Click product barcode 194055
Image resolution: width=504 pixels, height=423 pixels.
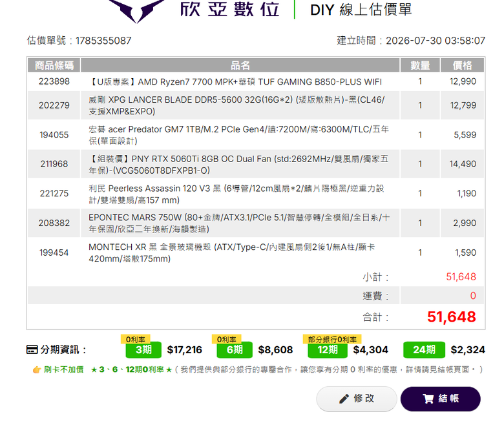tap(54, 135)
